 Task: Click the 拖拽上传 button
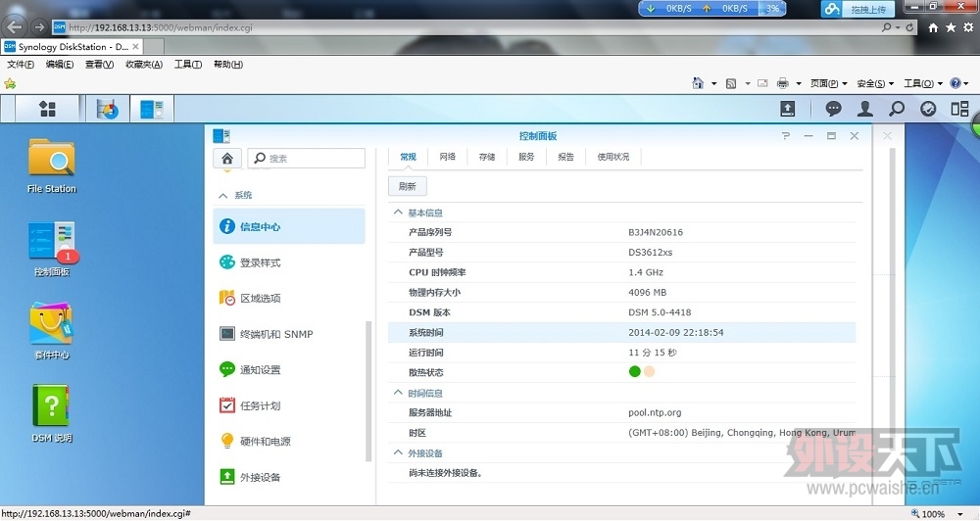[x=868, y=9]
